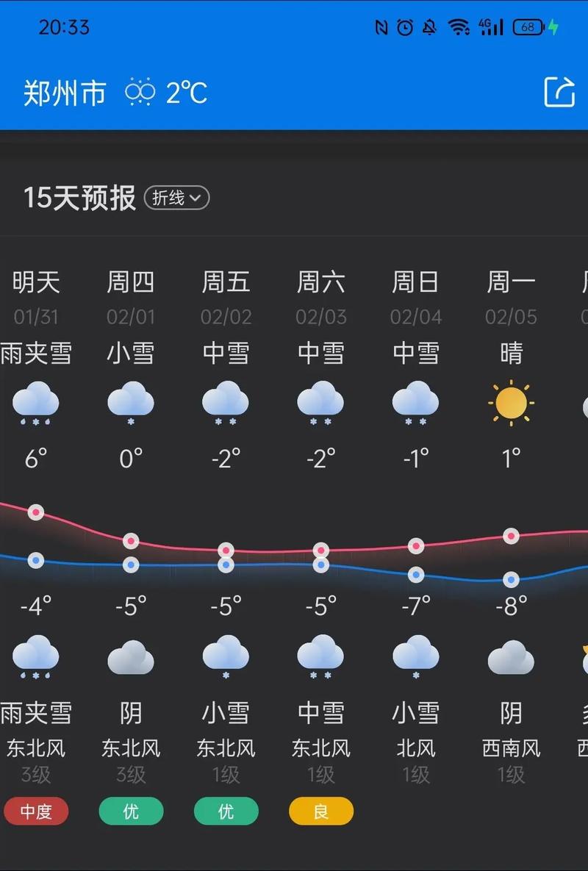588x871 pixels.
Task: Tap the rain-and-snow icon under 明天
Action: (35, 401)
